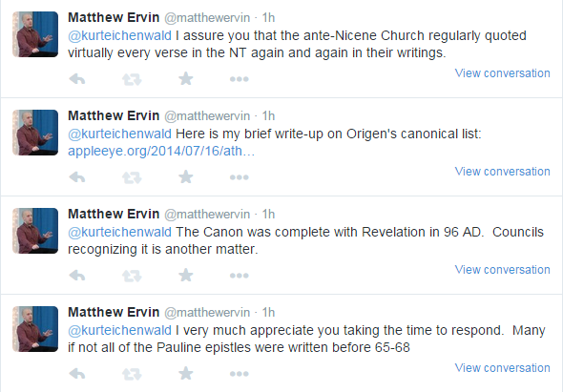Favorite the Origen's canonical list tweet
Image resolution: width=563 pixels, height=392 pixels.
click(186, 177)
